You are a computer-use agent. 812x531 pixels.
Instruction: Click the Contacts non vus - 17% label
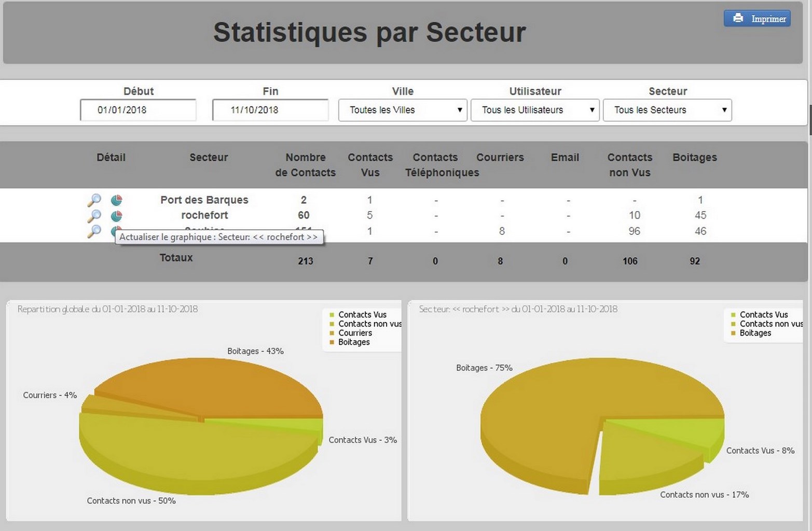coord(705,495)
